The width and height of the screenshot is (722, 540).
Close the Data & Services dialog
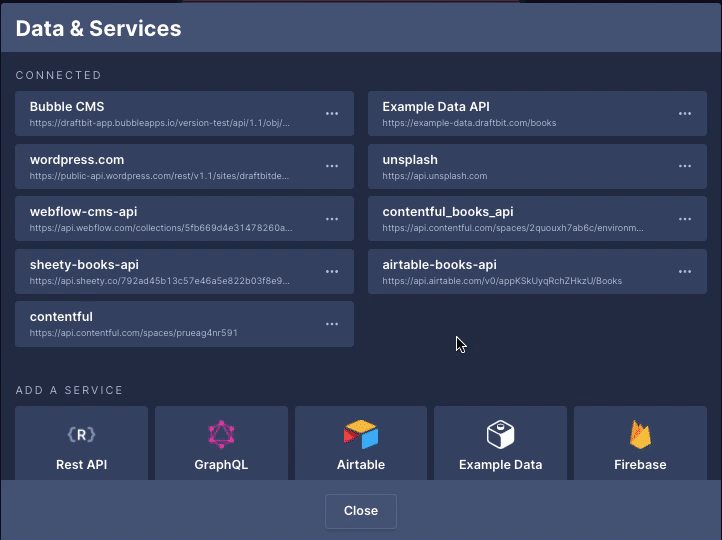click(x=361, y=511)
